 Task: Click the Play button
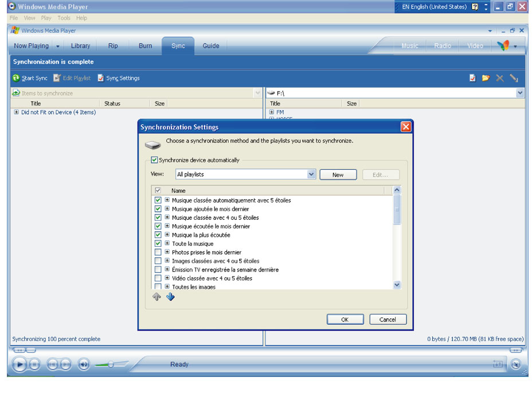pos(19,364)
